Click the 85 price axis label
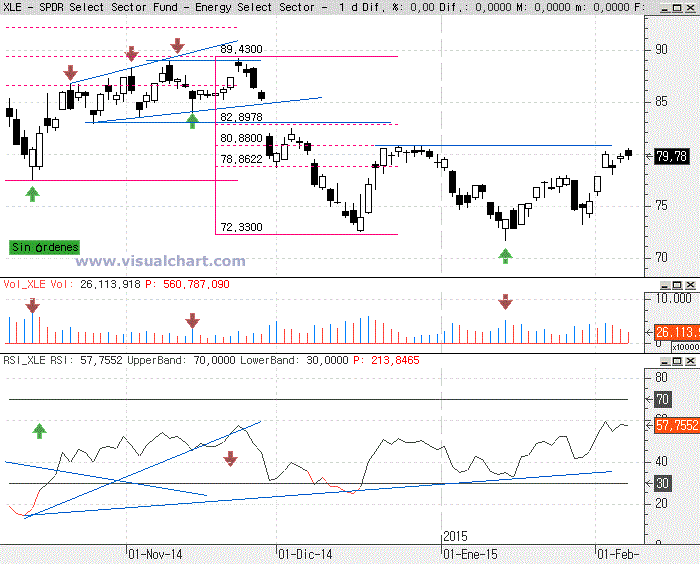The height and width of the screenshot is (564, 700). click(x=661, y=102)
